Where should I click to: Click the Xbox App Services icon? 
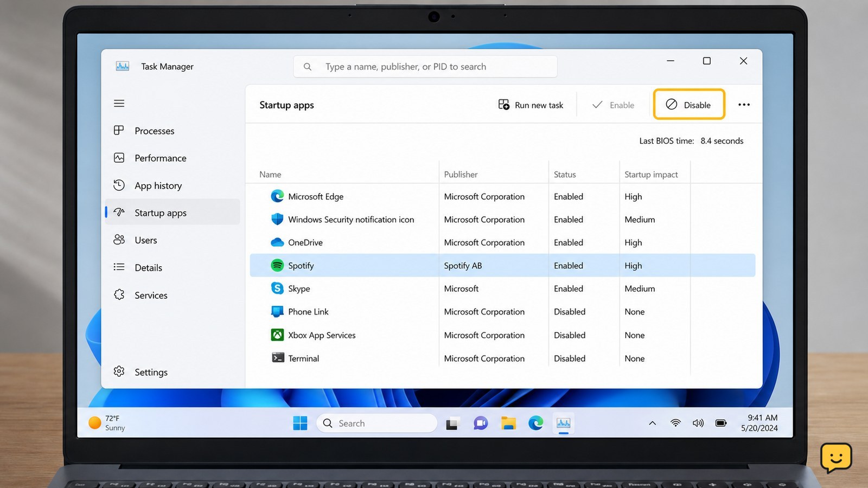click(277, 335)
